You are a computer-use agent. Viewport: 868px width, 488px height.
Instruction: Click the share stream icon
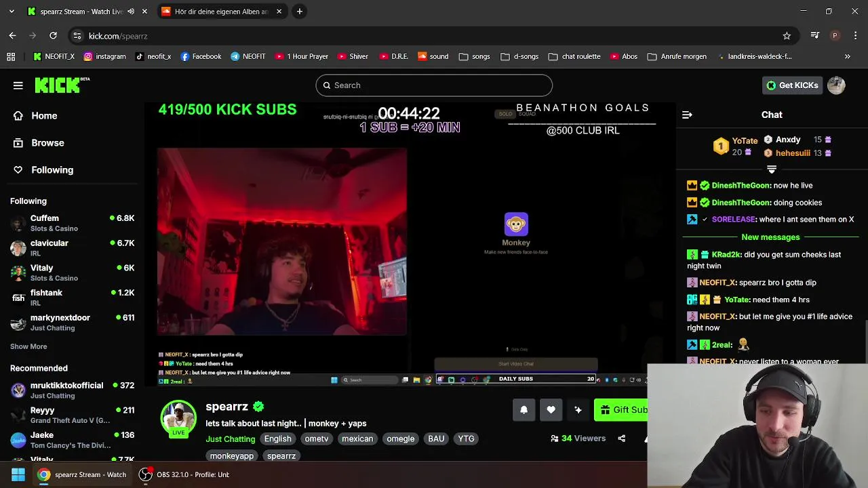621,439
